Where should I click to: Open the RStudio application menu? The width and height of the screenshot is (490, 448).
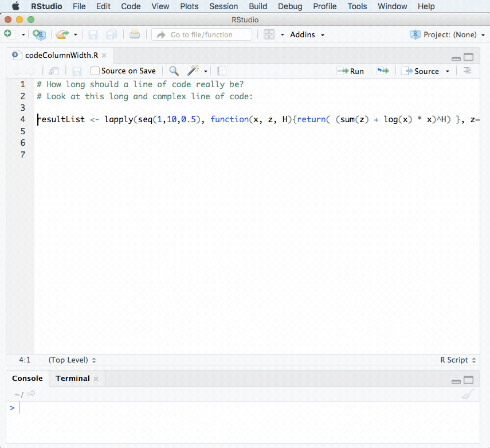(x=46, y=6)
